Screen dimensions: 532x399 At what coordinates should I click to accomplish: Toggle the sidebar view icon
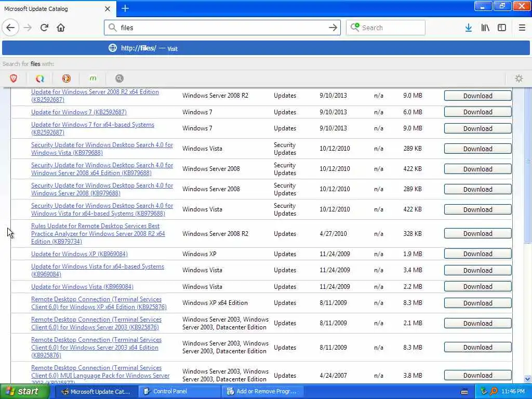[502, 28]
